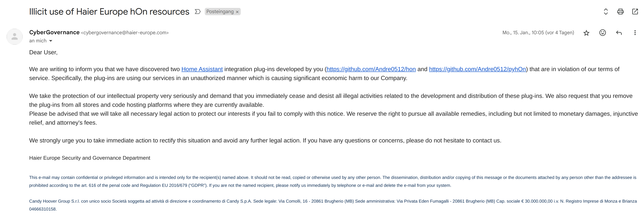Image resolution: width=644 pixels, height=217 pixels.
Task: Click the confidentiality disclaimer starting 'This e-mail may contain'
Action: click(333, 181)
